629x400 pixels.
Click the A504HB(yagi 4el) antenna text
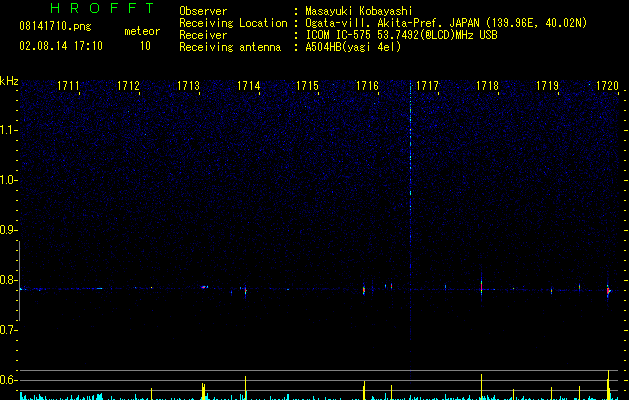(353, 47)
